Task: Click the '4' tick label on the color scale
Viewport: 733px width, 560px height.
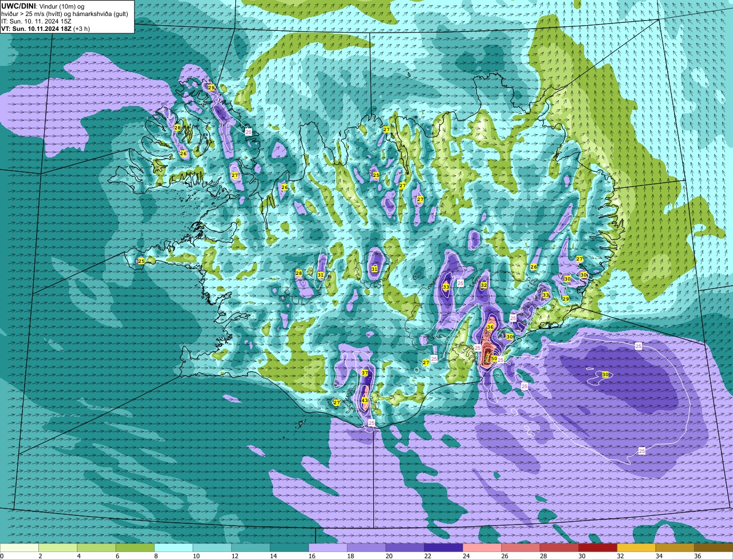Action: 78,556
